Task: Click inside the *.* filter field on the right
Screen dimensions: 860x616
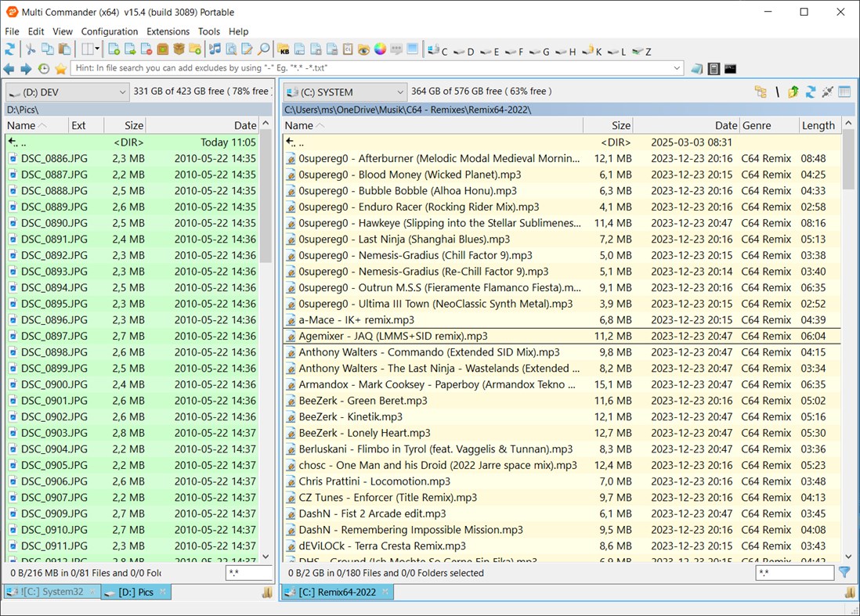Action: [x=794, y=572]
